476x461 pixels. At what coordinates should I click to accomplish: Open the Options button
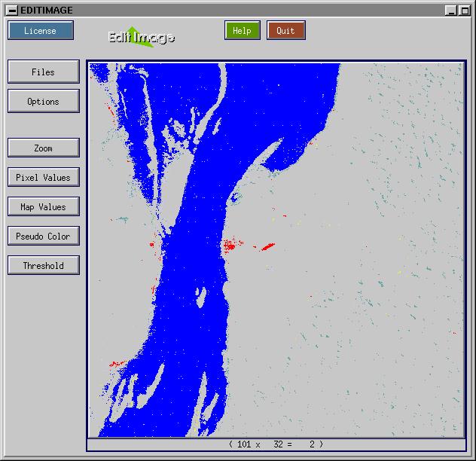pos(44,101)
